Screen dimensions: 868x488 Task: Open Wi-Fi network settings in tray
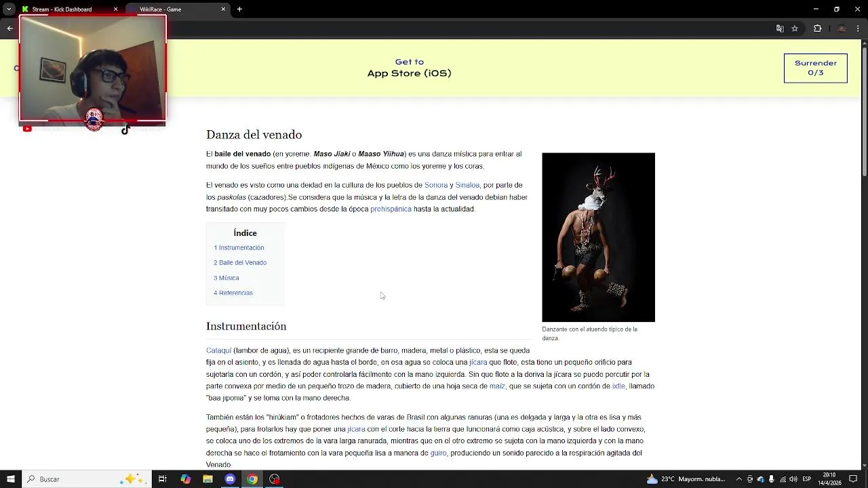[783, 479]
